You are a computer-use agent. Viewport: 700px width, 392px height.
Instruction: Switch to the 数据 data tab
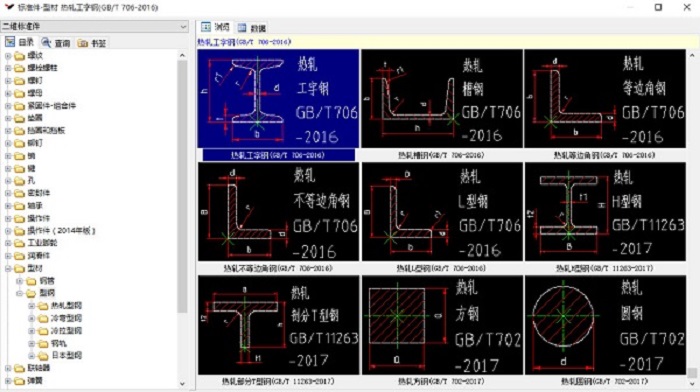coord(252,28)
